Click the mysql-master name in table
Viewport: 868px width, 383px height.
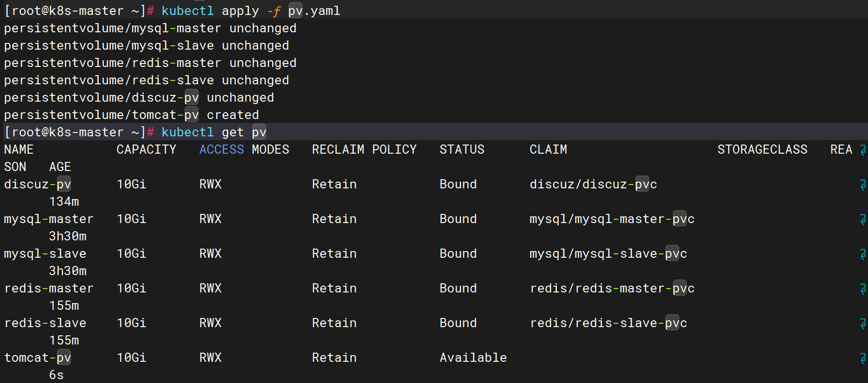[x=49, y=219]
